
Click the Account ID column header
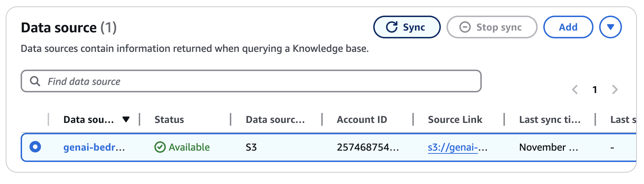(x=362, y=120)
